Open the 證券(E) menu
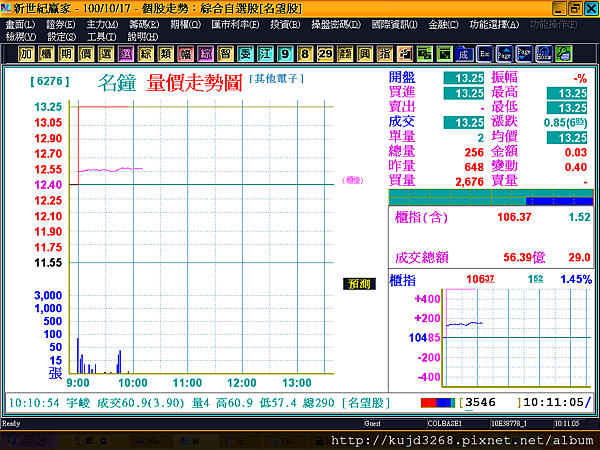Screen dimensions: 600x450 coord(60,25)
